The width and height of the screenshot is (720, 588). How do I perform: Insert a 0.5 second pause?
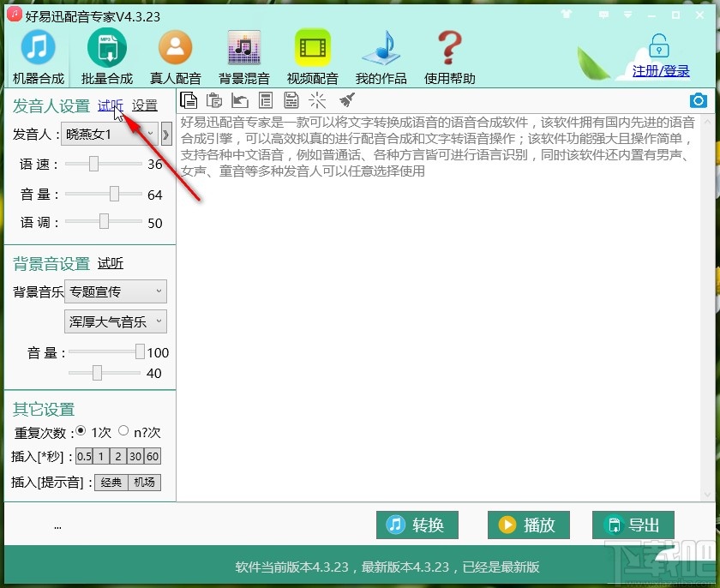pyautogui.click(x=84, y=456)
